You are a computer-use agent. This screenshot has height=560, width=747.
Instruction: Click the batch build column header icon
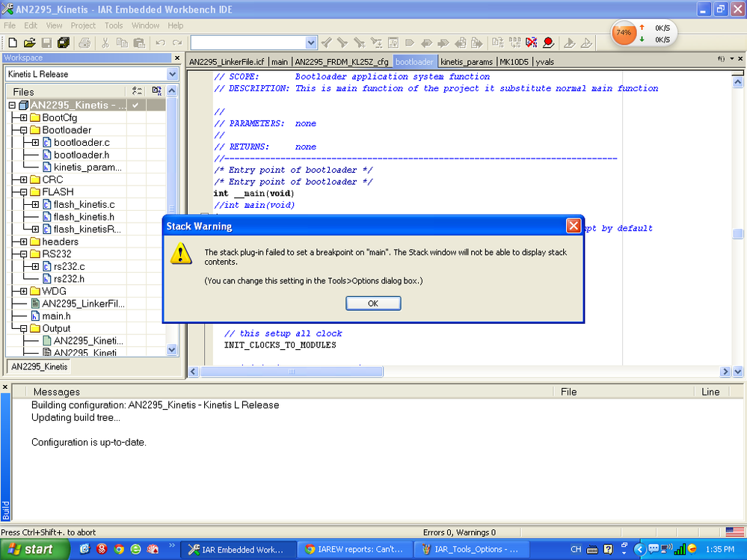tap(156, 91)
